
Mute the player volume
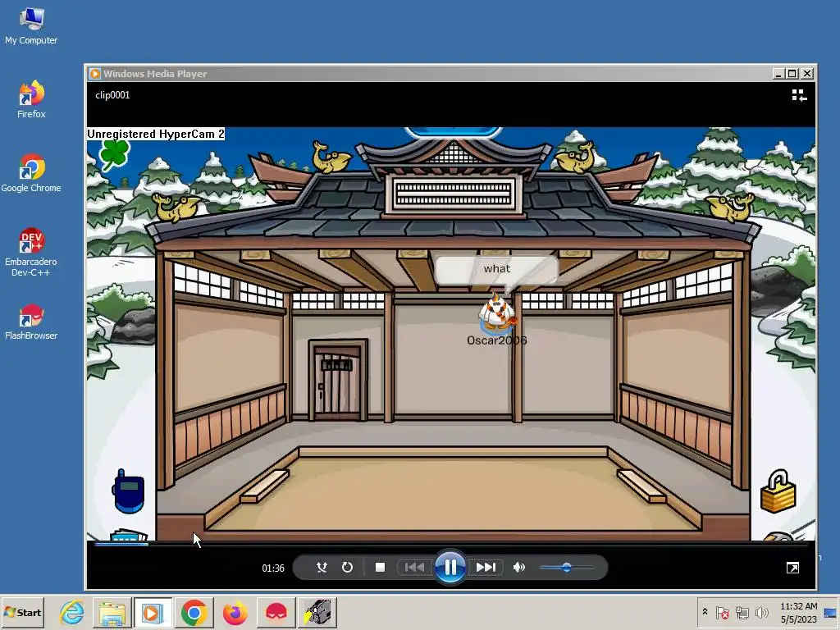(x=518, y=568)
